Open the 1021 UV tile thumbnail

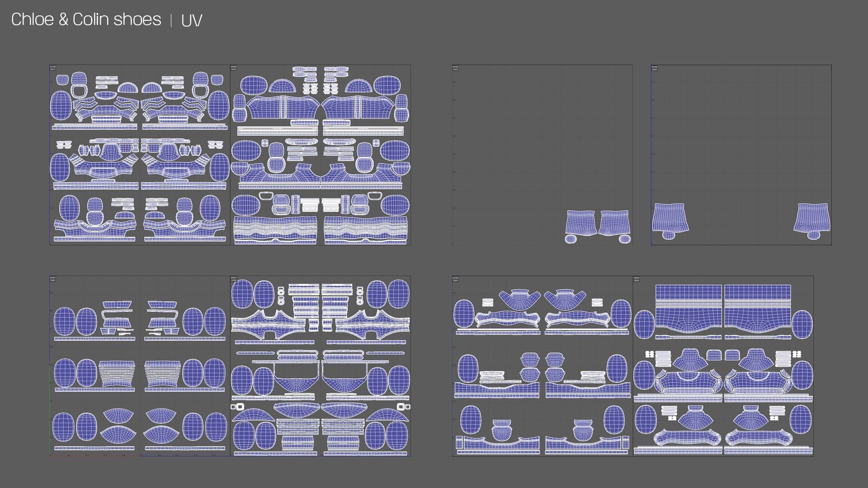(542, 366)
